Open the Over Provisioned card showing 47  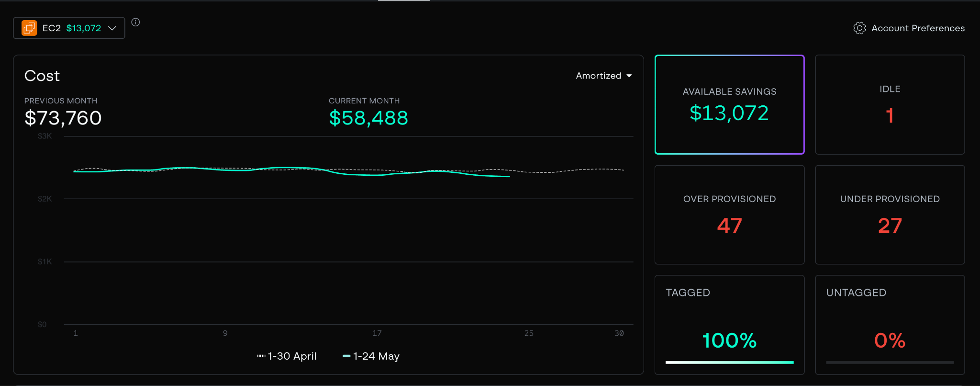[x=729, y=215]
